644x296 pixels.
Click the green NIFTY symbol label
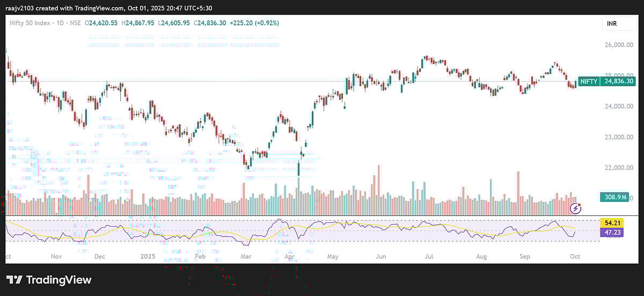589,81
